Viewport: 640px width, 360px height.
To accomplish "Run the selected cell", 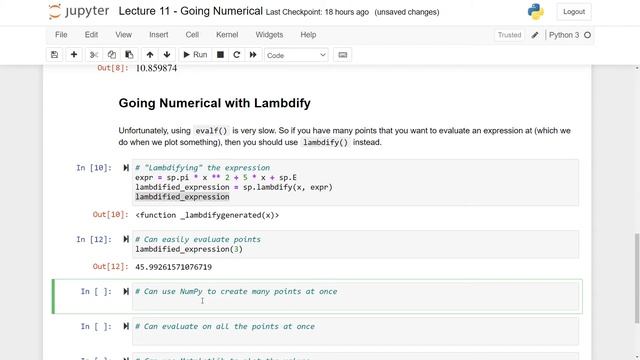I will coord(195,55).
